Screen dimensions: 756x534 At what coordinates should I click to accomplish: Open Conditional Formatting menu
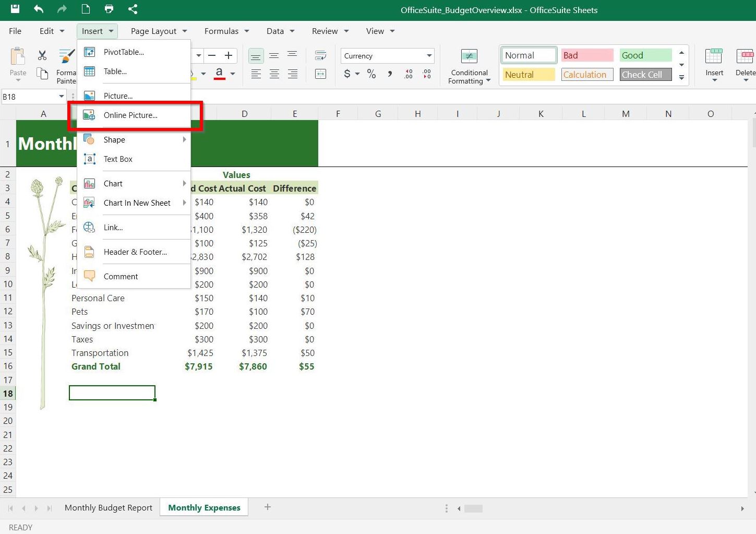tap(469, 66)
